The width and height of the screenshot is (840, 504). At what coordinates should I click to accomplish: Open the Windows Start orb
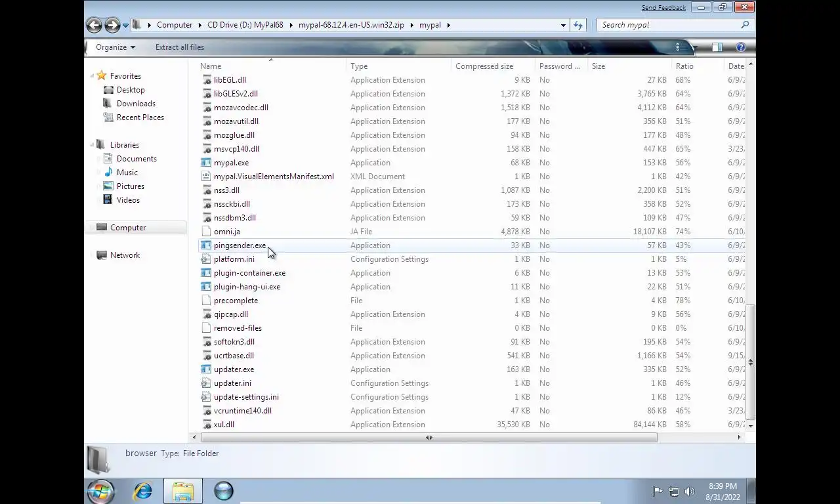pos(101,491)
